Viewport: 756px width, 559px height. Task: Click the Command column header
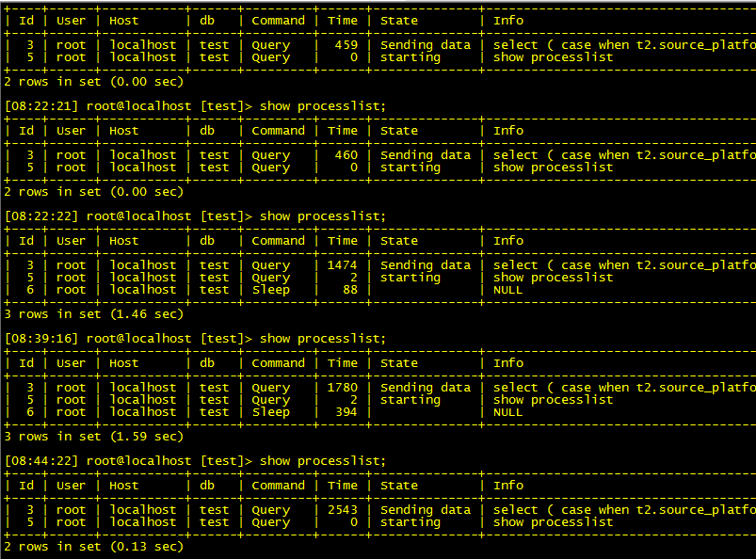point(277,20)
